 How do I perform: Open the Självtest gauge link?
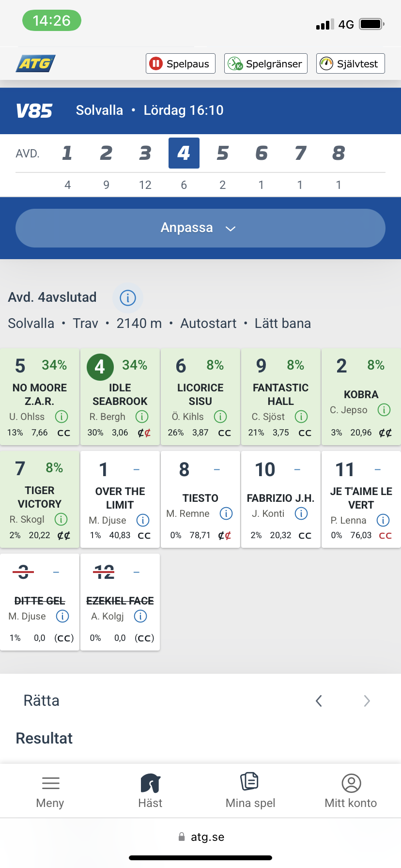pyautogui.click(x=351, y=63)
